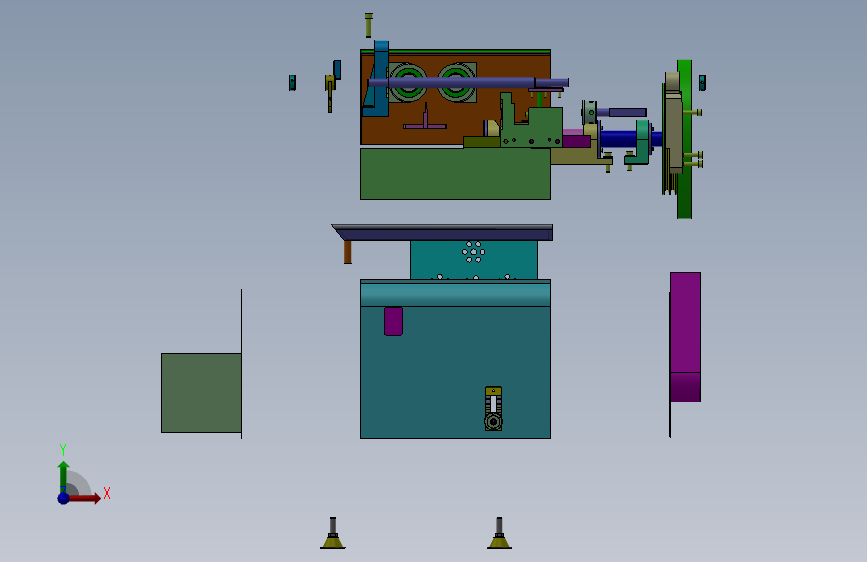Select the green block below the brown housing

pyautogui.click(x=455, y=174)
